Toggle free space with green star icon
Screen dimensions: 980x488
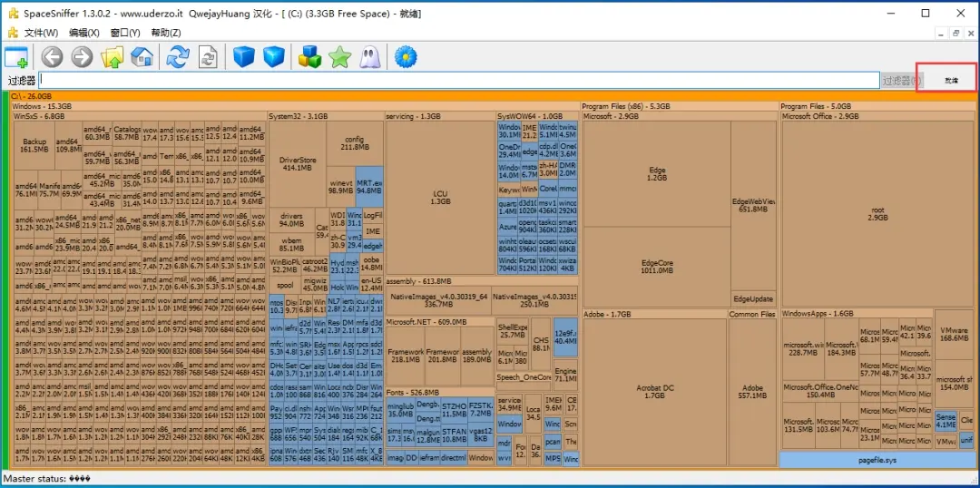point(340,57)
